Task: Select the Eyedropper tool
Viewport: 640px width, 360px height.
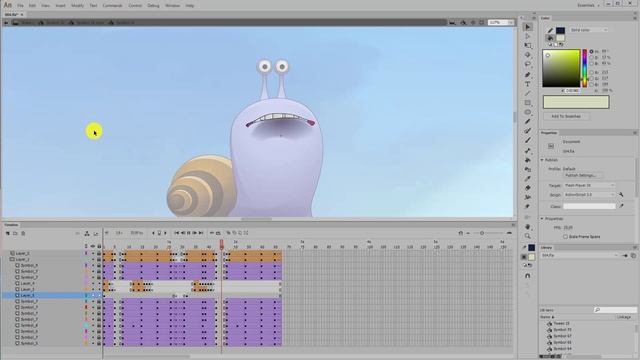Action: [528, 178]
